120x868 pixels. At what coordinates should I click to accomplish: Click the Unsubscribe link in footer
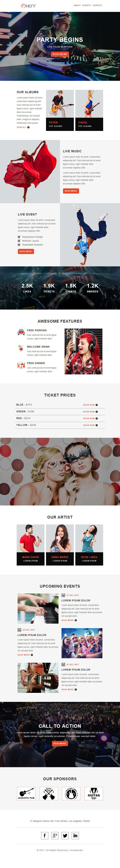(76, 850)
